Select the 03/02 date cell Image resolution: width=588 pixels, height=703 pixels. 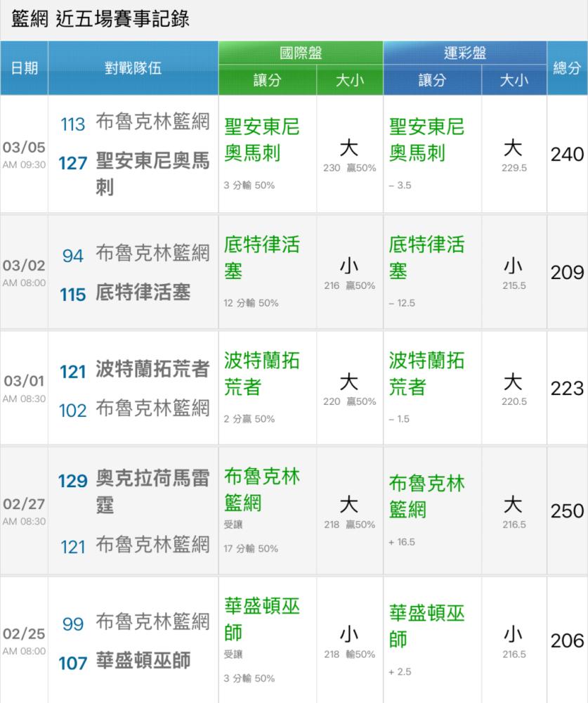coord(24,272)
